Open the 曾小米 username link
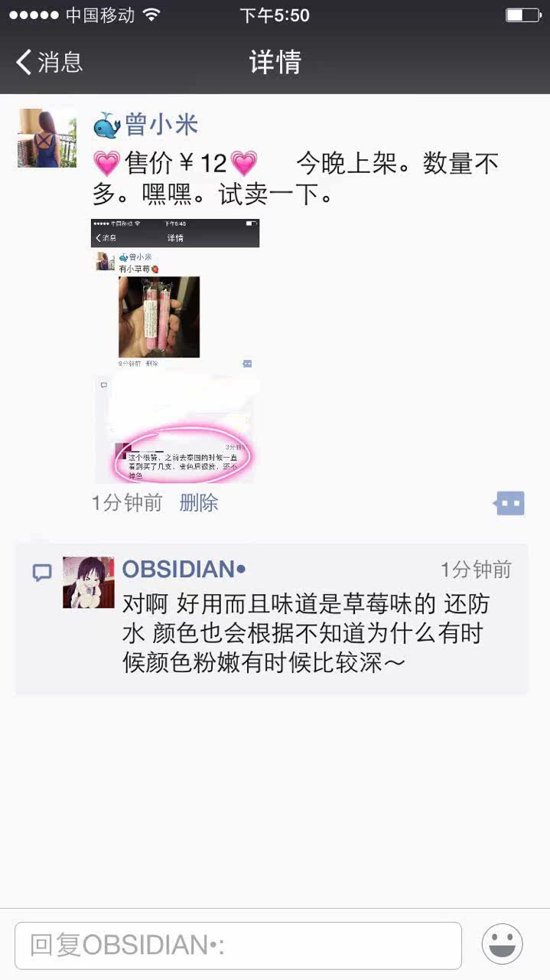This screenshot has width=550, height=980. (161, 125)
